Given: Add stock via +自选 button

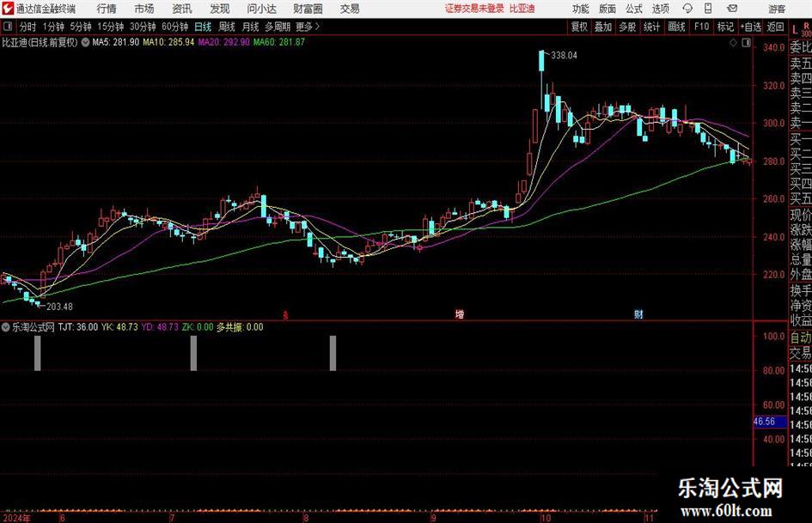Looking at the screenshot, I should (x=750, y=27).
